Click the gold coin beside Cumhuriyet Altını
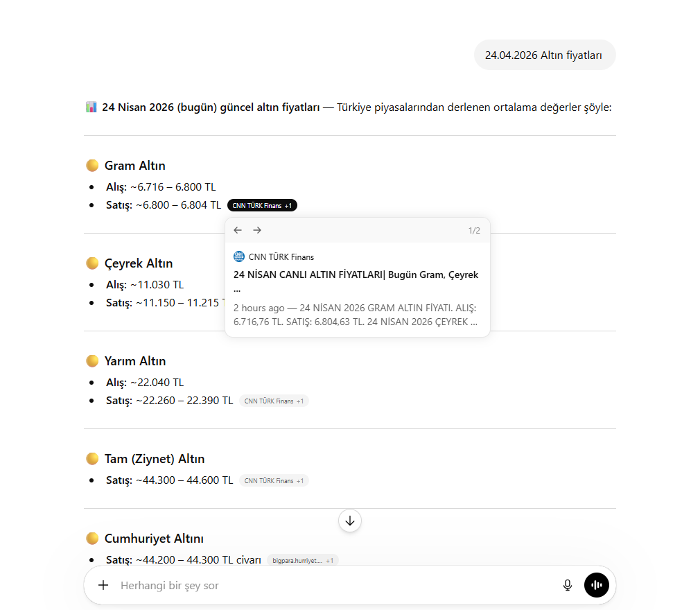The image size is (700, 610). 92,539
